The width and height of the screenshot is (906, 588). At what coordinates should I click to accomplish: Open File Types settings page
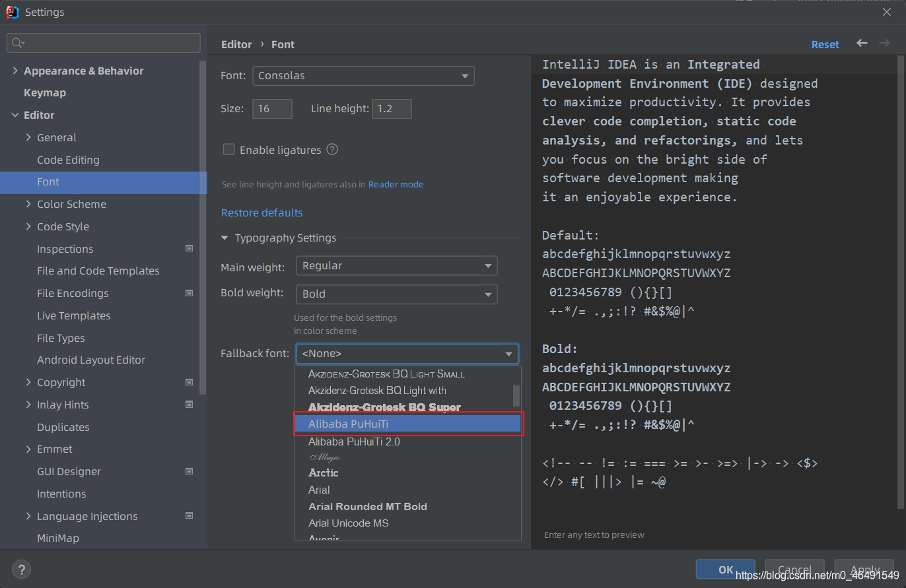(61, 338)
